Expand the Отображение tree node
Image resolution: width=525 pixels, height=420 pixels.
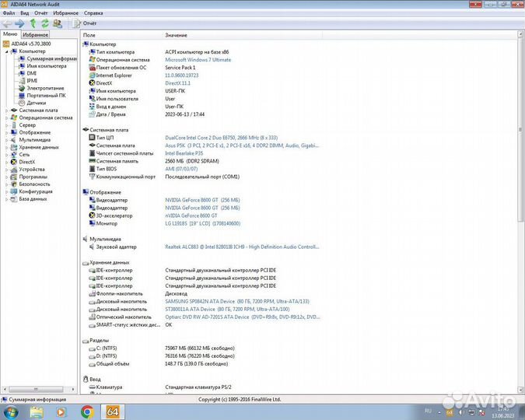click(6, 132)
